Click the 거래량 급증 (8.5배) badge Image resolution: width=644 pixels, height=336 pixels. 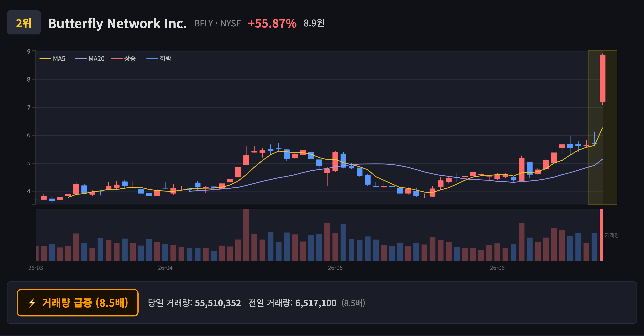point(77,302)
